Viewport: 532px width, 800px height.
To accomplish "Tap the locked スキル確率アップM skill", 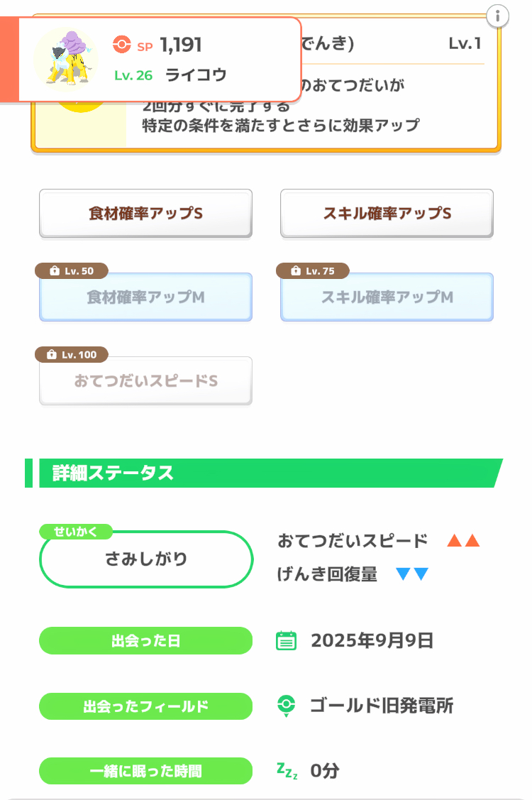I will (387, 297).
